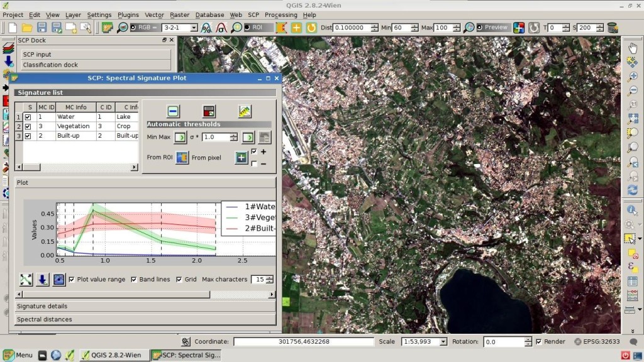
Task: Collapse the Signature list section
Action: (145, 93)
